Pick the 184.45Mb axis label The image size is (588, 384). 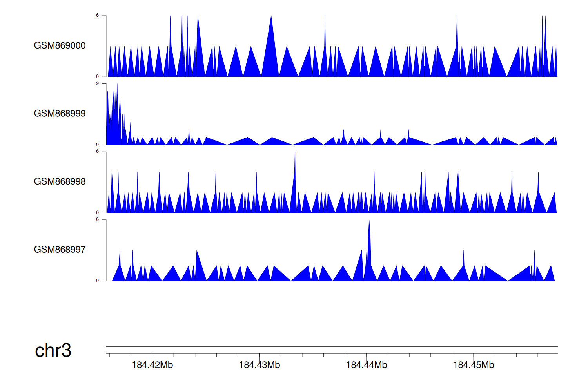click(474, 365)
